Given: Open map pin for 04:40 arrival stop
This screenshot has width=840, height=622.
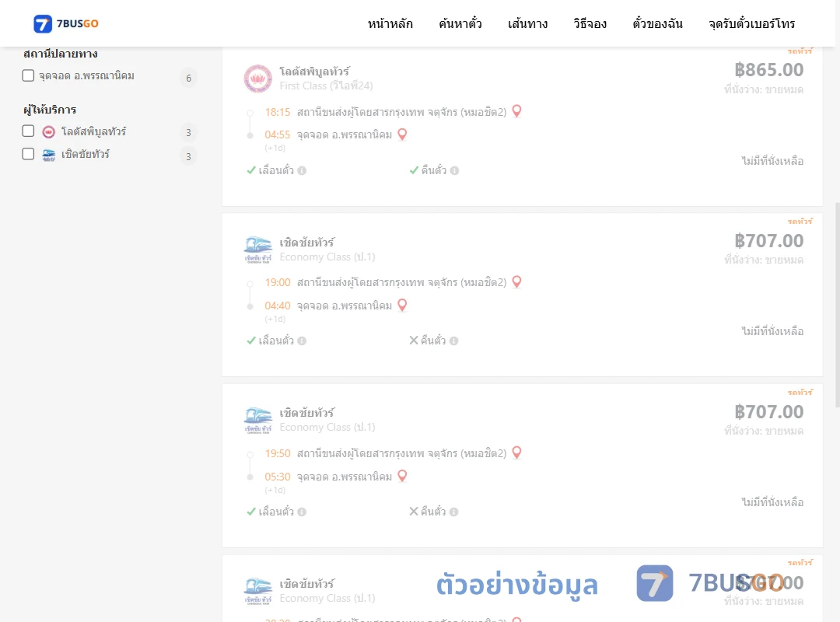Looking at the screenshot, I should (x=402, y=305).
